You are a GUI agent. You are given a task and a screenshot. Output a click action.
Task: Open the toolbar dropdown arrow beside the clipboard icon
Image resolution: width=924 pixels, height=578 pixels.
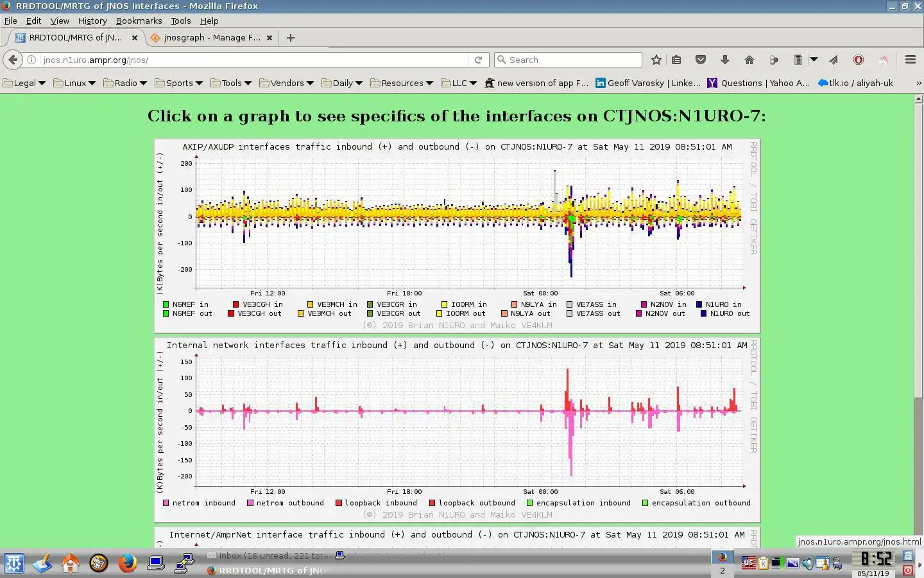[x=814, y=60]
